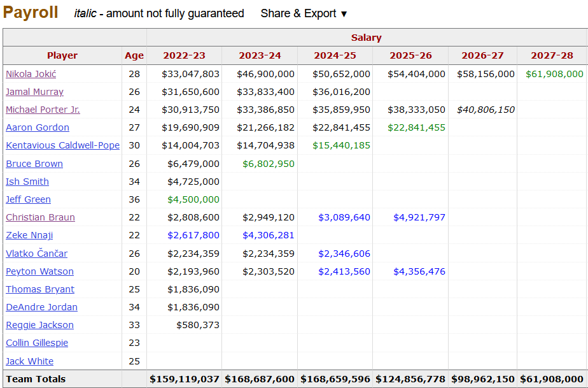This screenshot has width=588, height=388.
Task: Sort by the 2025-26 salary column
Action: (x=410, y=55)
